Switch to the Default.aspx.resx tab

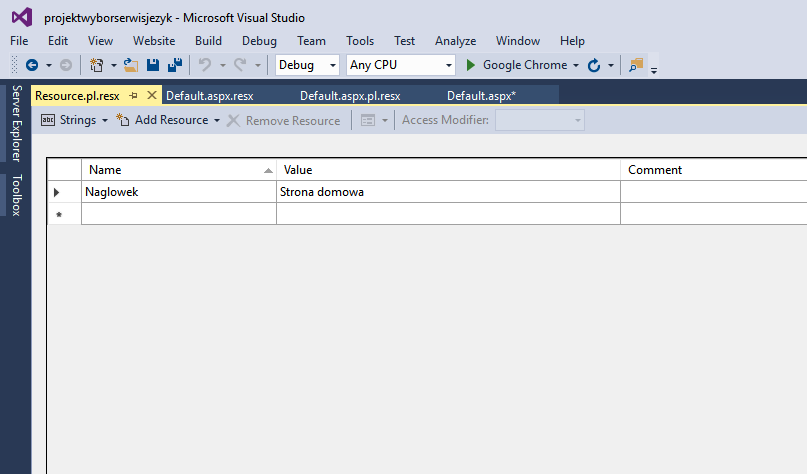point(210,96)
